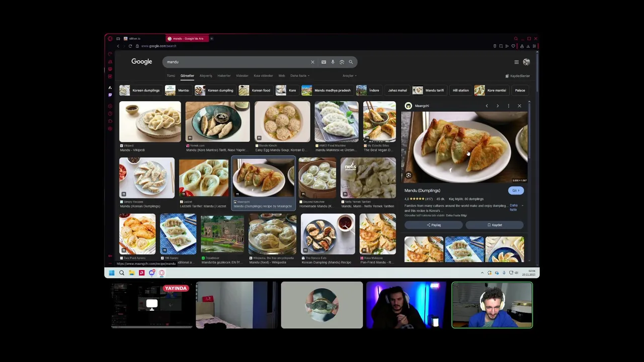
Task: Open Google Lens image search icon
Action: (342, 62)
